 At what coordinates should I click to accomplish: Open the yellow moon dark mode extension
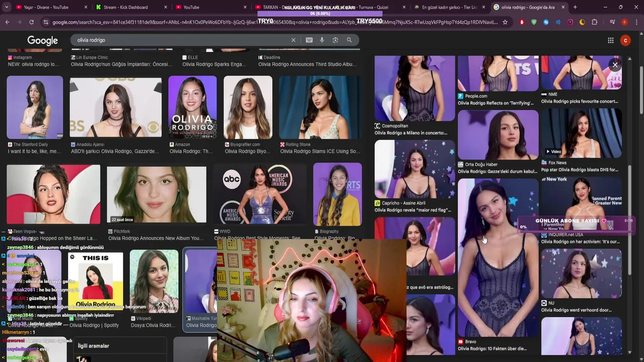582,22
